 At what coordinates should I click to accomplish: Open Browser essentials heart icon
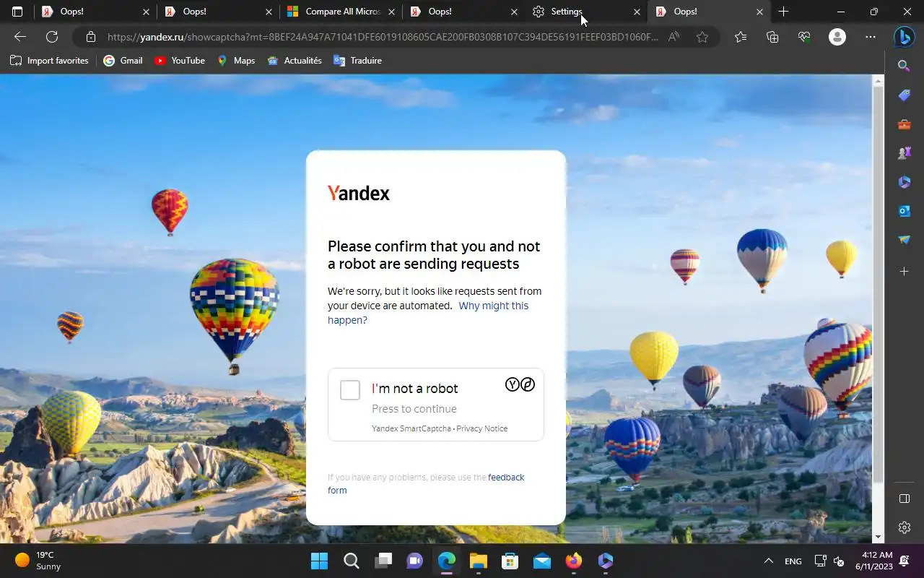click(x=804, y=37)
